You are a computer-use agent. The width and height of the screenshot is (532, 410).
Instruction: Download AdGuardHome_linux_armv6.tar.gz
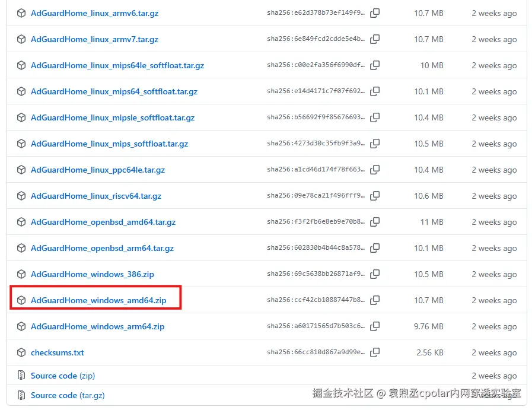coord(95,13)
